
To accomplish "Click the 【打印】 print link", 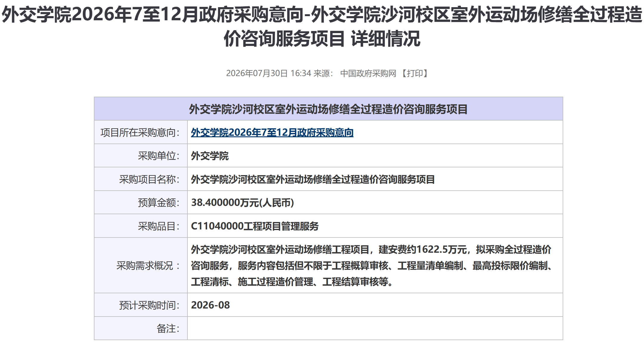I will (x=415, y=73).
